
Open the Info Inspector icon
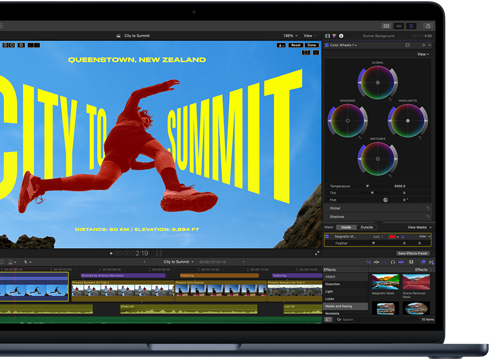click(341, 36)
